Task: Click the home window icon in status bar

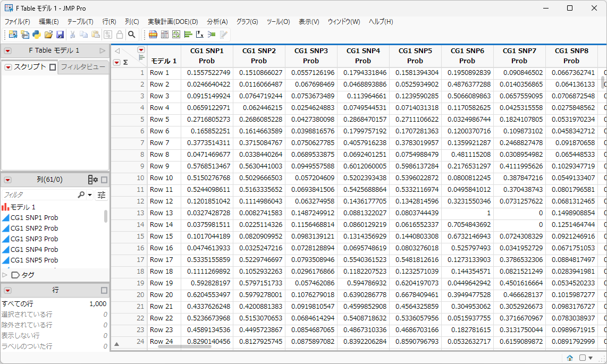Action: tap(570, 358)
